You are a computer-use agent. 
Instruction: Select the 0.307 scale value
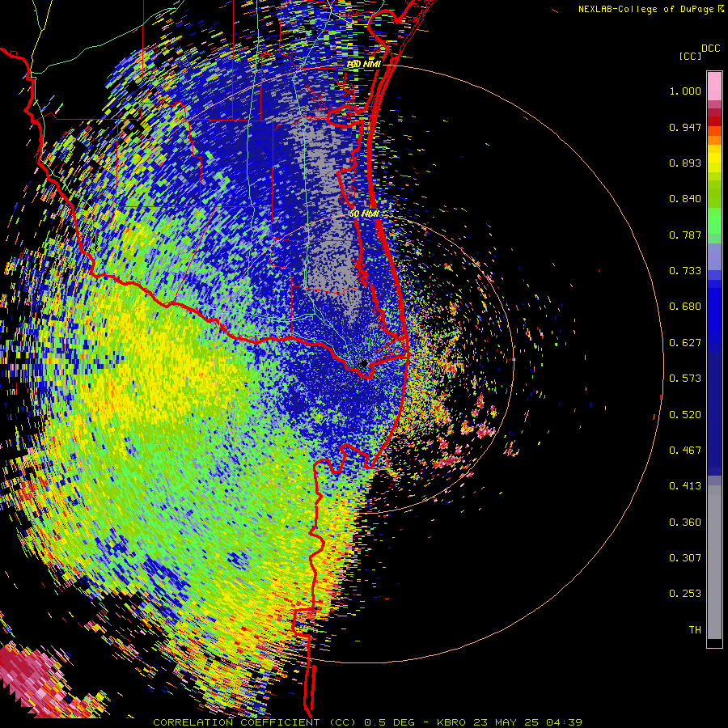[x=685, y=558]
